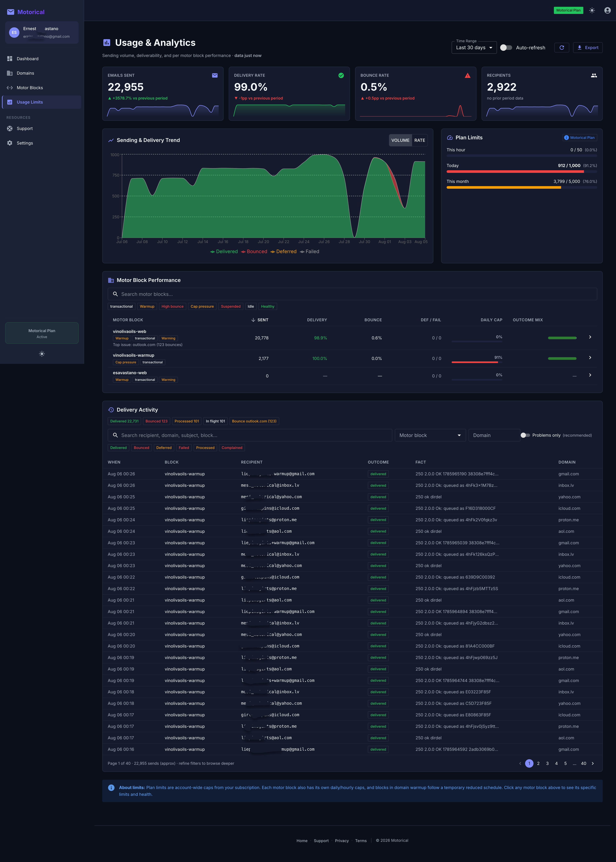Image resolution: width=616 pixels, height=862 pixels.
Task: Click the Recipients people icon
Action: point(594,75)
